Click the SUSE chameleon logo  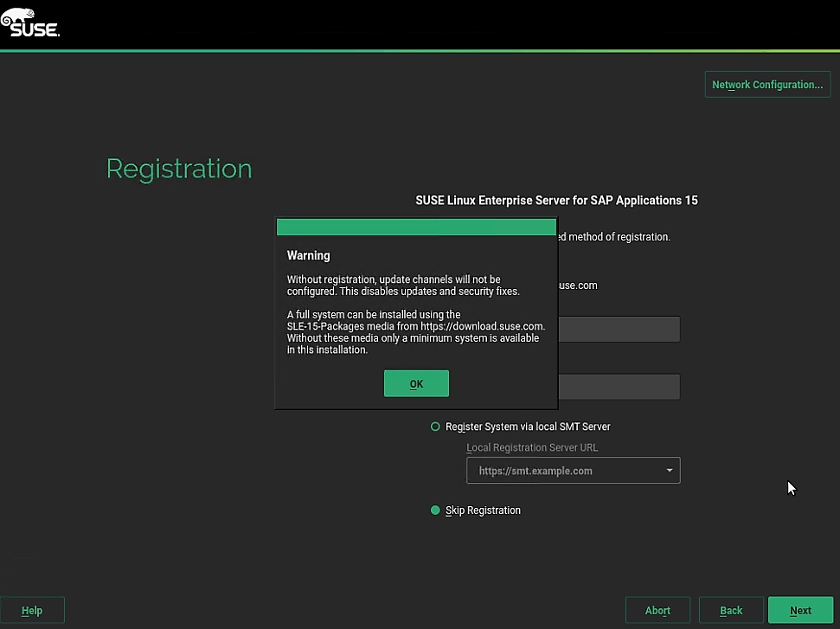(x=30, y=22)
